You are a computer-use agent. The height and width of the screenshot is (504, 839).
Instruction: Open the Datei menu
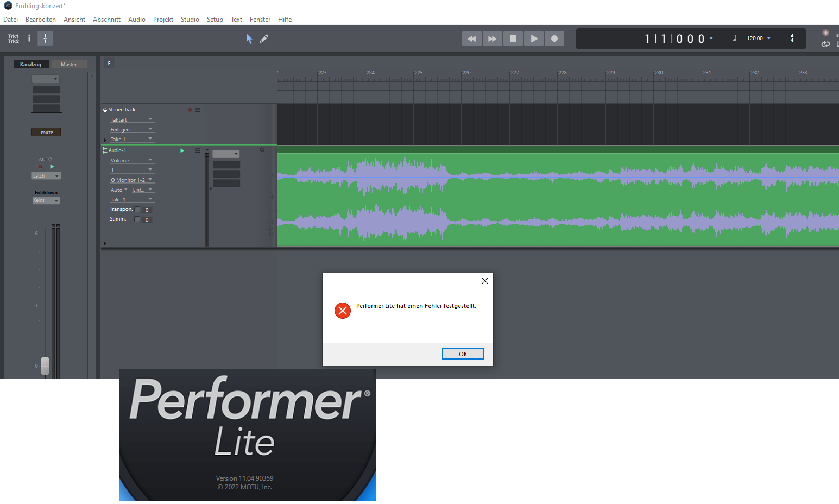pos(11,20)
